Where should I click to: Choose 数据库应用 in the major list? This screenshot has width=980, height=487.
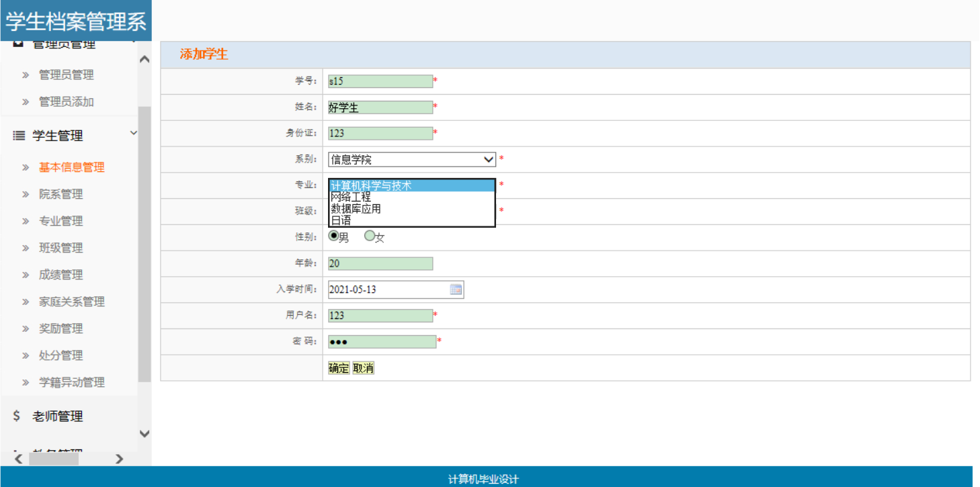[x=412, y=209]
